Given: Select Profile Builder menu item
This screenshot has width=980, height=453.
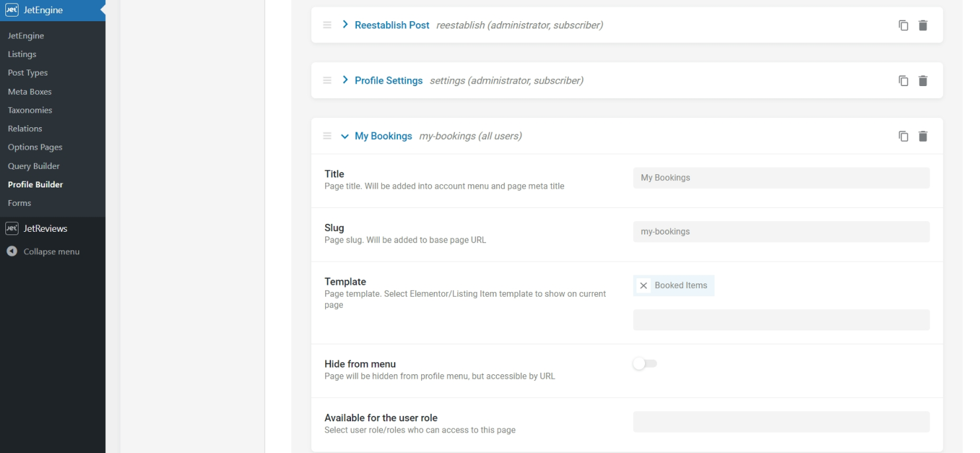Looking at the screenshot, I should 36,184.
